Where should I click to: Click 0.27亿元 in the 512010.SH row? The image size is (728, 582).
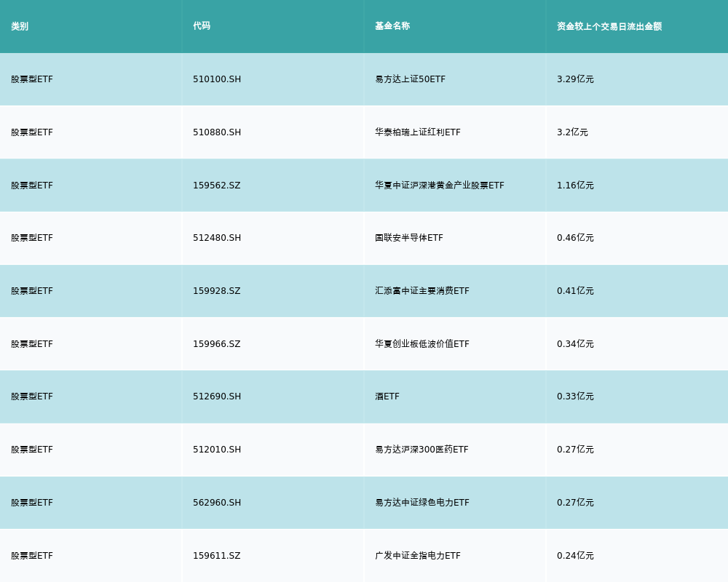coord(575,450)
